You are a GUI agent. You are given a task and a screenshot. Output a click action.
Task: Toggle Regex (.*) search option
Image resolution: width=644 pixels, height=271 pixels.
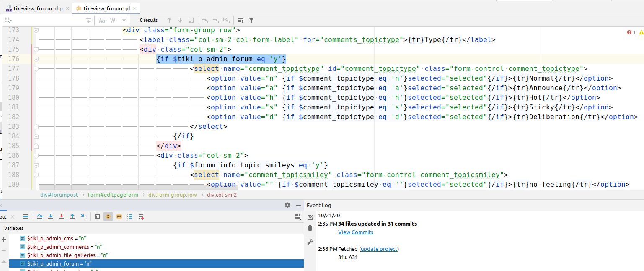click(x=124, y=20)
